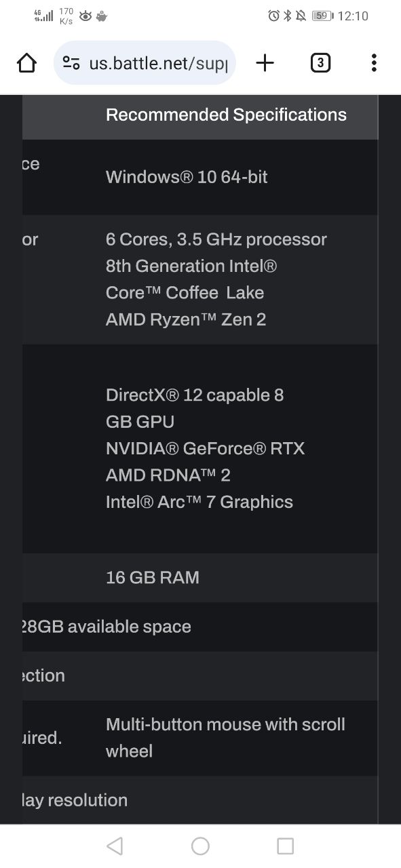Image resolution: width=401 pixels, height=868 pixels.
Task: Tap the eye comfort status icon
Action: 85,16
